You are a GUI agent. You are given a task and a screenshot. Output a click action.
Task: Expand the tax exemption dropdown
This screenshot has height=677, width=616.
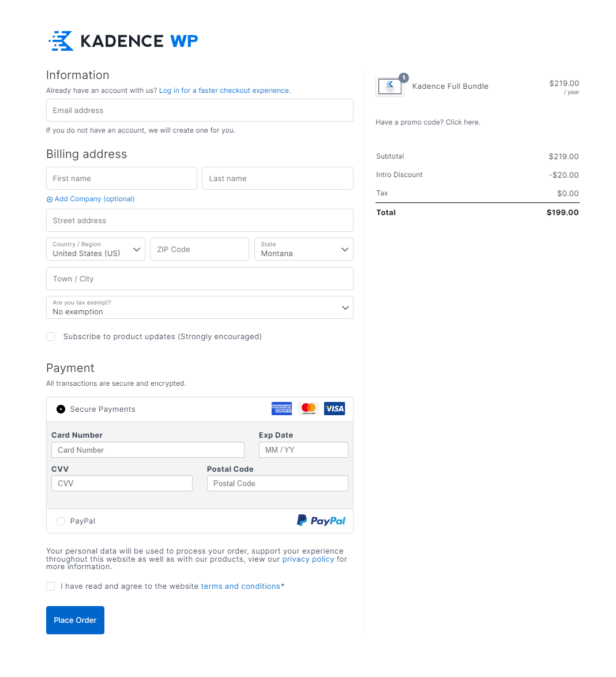[x=200, y=307]
